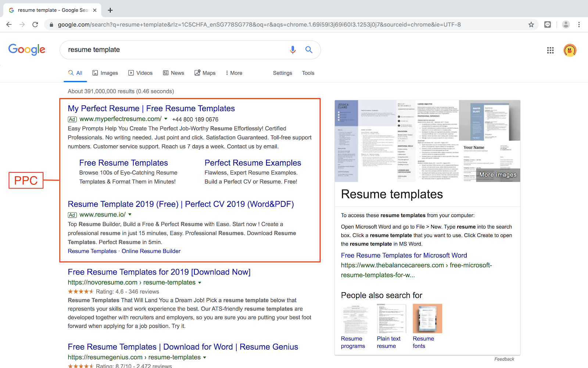588x368 pixels.
Task: Expand the resumegenius.com result dropdown arrow
Action: pos(205,357)
